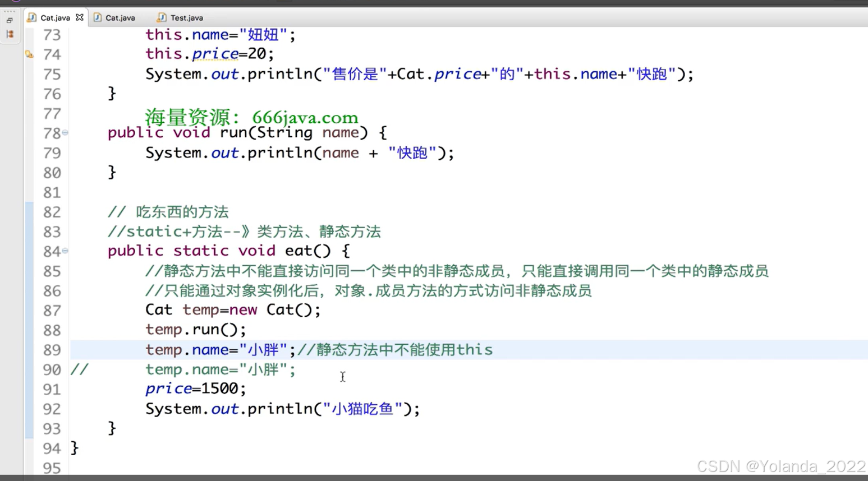
Task: Click "Cat temp=new Cat();" on line 87
Action: coord(233,310)
